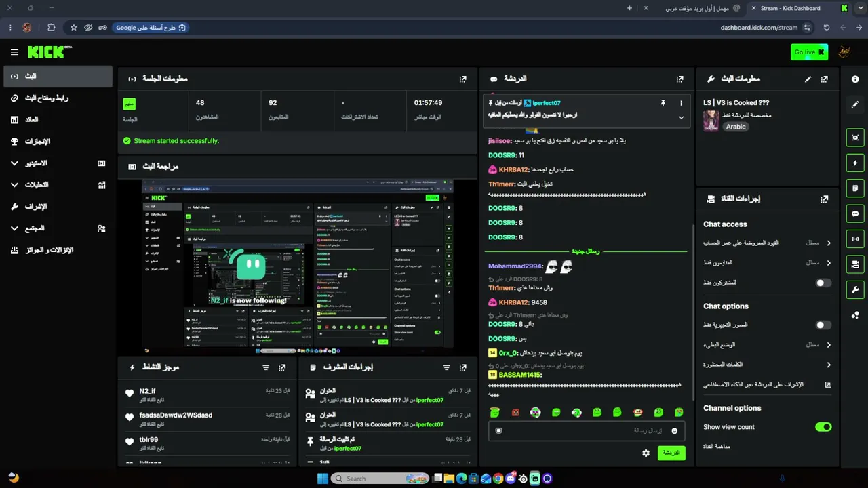Pop out the إجراءات القناة panel
The height and width of the screenshot is (488, 868).
tap(825, 199)
